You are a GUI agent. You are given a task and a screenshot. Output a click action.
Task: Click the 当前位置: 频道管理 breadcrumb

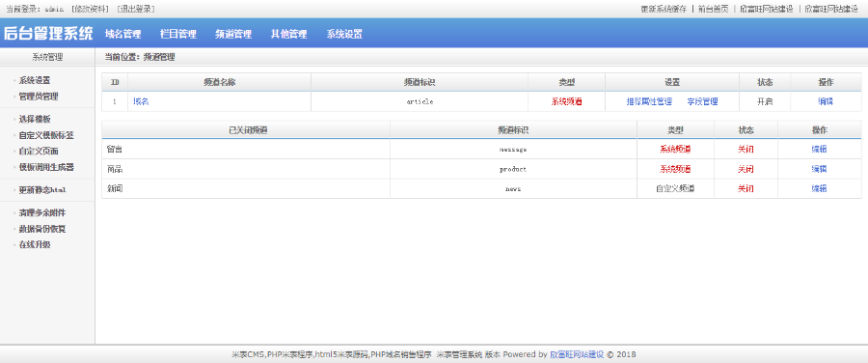point(140,57)
